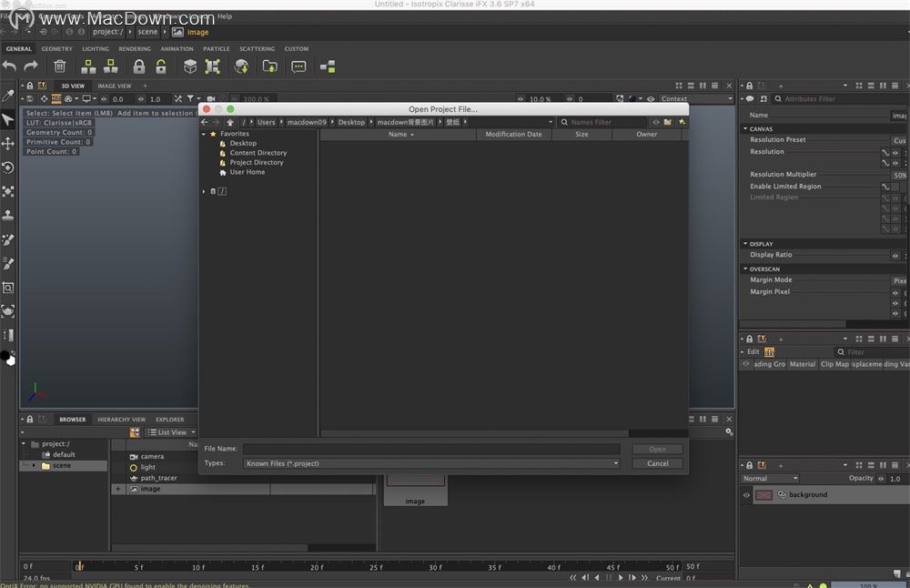
Task: Click the trash can delete icon
Action: [60, 66]
